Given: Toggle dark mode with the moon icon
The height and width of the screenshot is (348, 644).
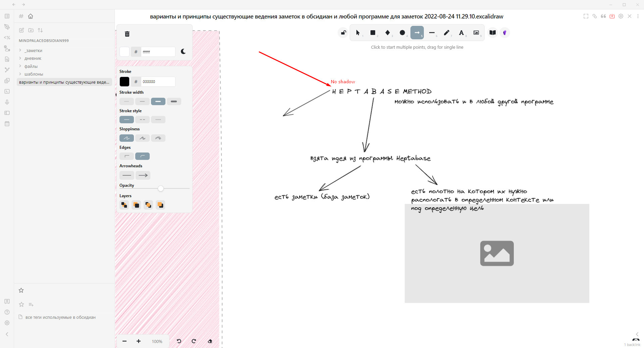Looking at the screenshot, I should click(183, 51).
